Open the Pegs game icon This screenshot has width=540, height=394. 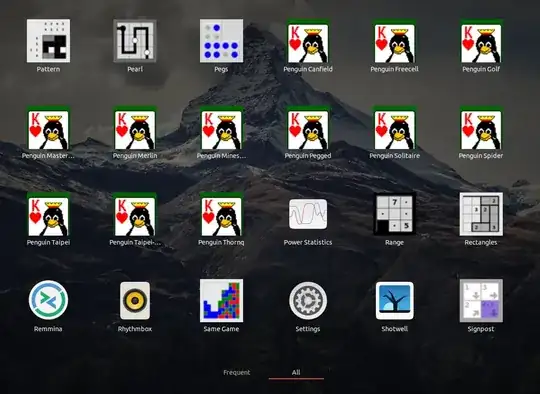(221, 41)
